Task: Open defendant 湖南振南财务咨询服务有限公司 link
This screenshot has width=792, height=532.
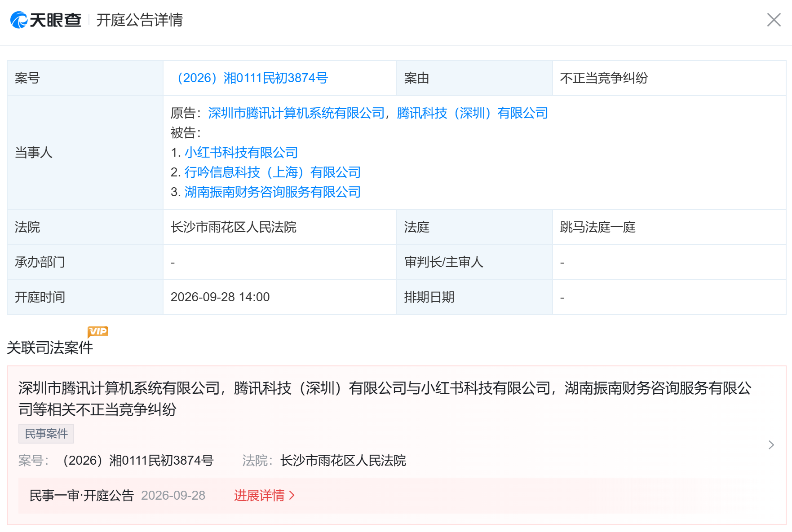Action: click(273, 192)
